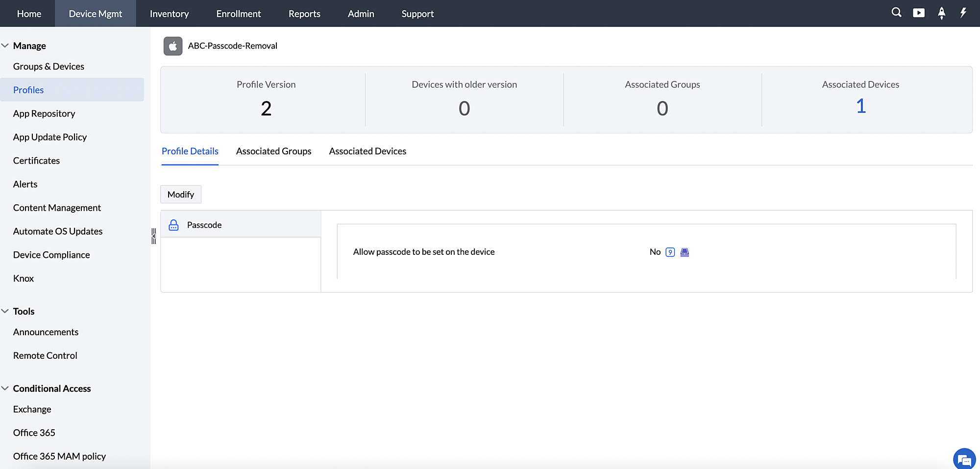Open the Inventory menu
Screen dimensions: 980x469
[169, 14]
